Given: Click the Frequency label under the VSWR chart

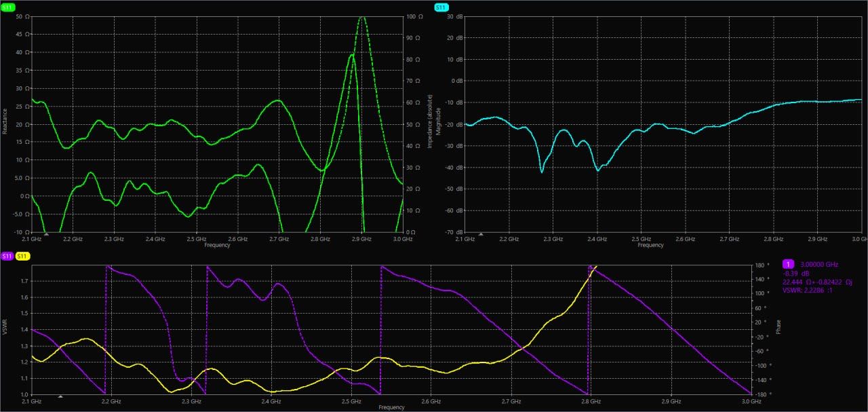Looking at the screenshot, I should tap(392, 407).
